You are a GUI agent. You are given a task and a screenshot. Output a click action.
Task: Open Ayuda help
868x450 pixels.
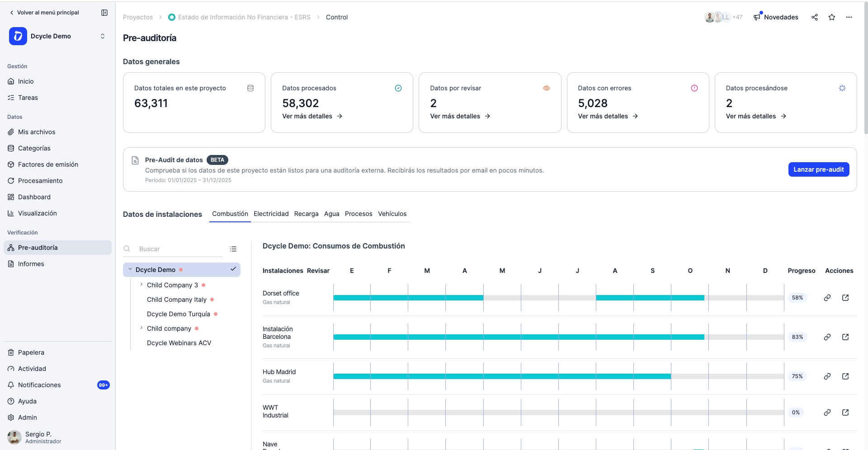point(57,401)
